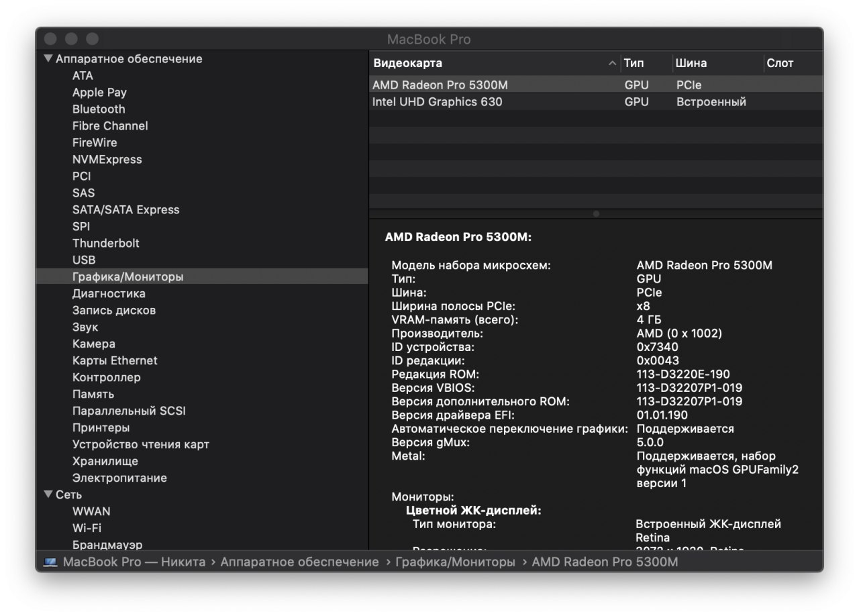Screen dimensions: 859x616
Task: Select AMD Radeon Pro 5300M table row
Action: [596, 85]
